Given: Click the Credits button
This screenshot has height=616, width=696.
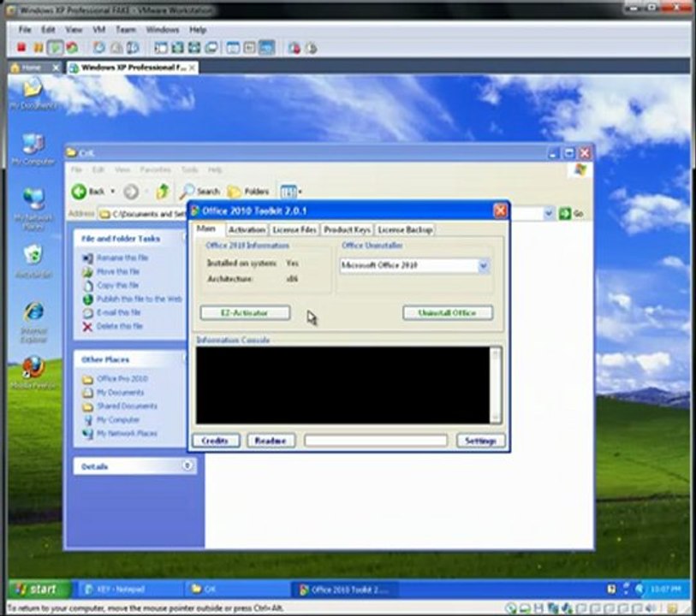Looking at the screenshot, I should 215,441.
